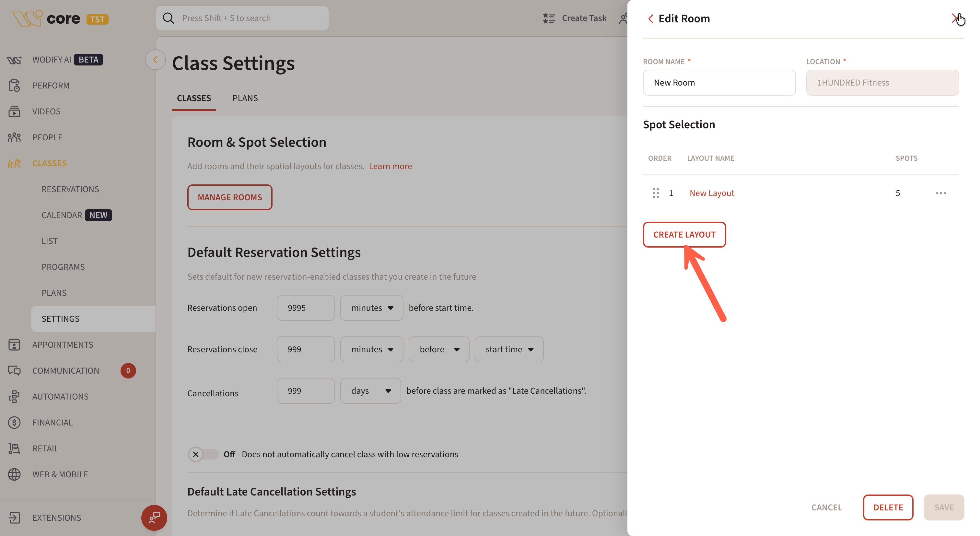The image size is (980, 536).
Task: Open Programs in sidebar
Action: 63,267
